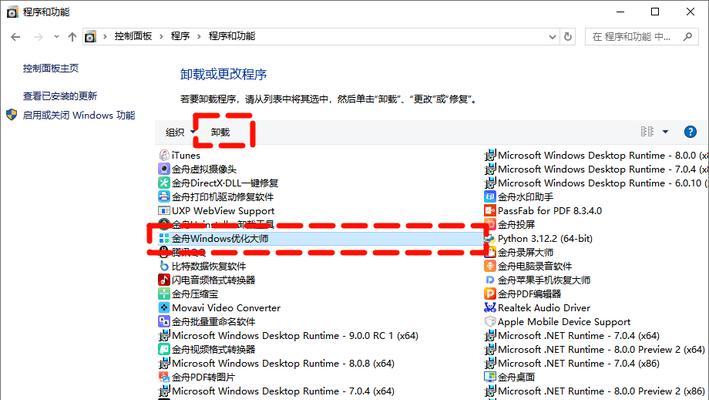Select the 闪电音频格式转换器 icon
This screenshot has height=400, width=709.
[x=164, y=280]
